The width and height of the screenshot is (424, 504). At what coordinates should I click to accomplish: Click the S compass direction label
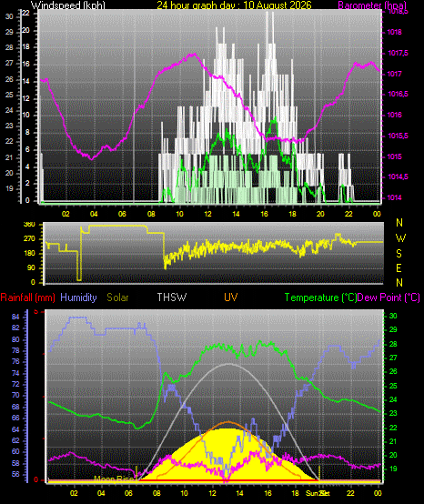(x=399, y=254)
